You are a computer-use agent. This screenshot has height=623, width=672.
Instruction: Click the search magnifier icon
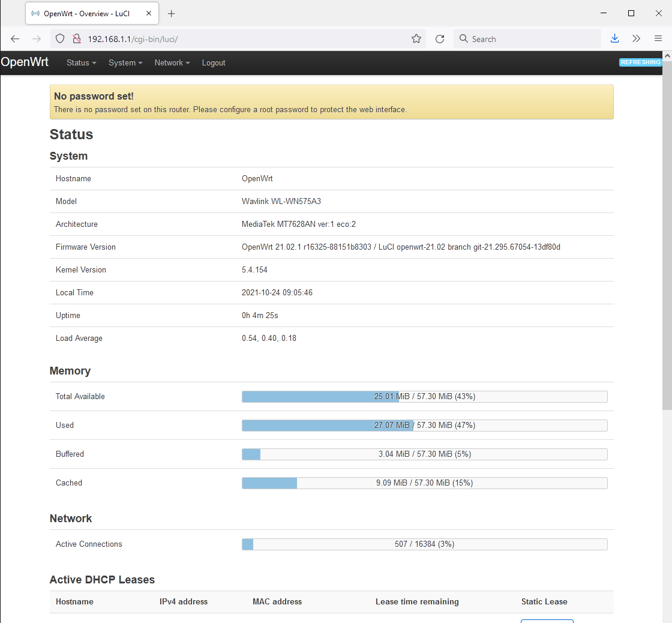pyautogui.click(x=463, y=38)
